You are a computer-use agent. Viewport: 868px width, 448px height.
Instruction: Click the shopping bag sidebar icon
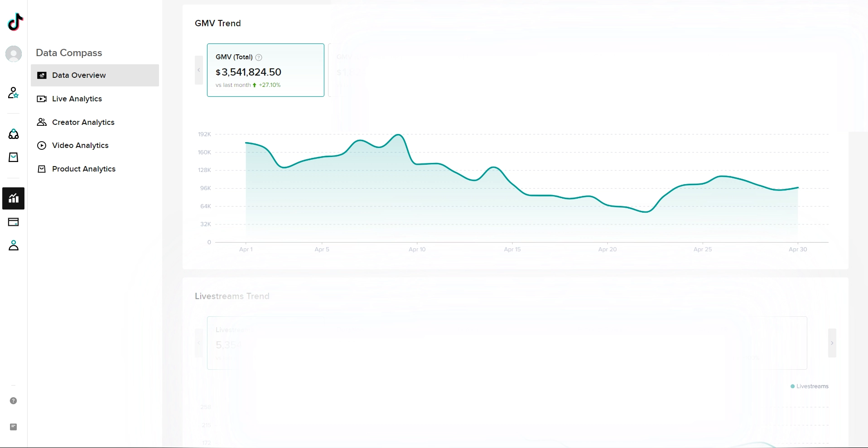(x=14, y=157)
